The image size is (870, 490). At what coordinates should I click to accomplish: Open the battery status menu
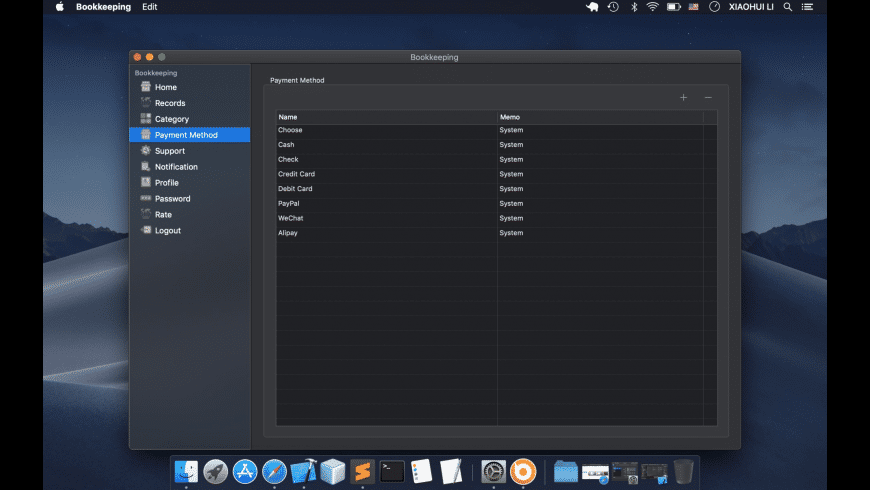click(674, 7)
